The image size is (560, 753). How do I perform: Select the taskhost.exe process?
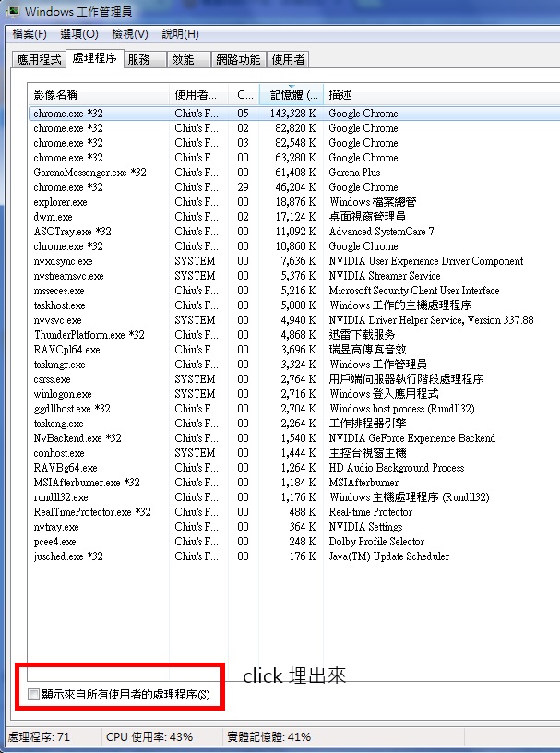point(293,305)
